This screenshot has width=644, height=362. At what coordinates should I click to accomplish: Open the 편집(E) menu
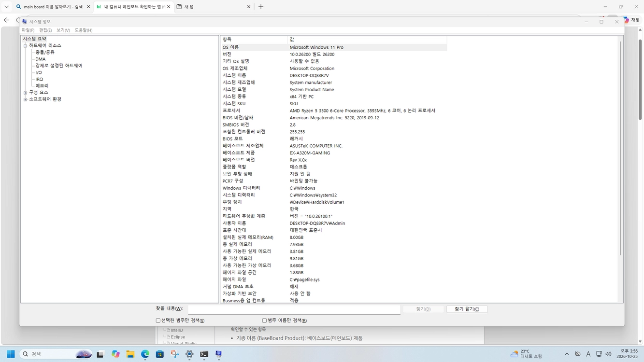coord(45,30)
